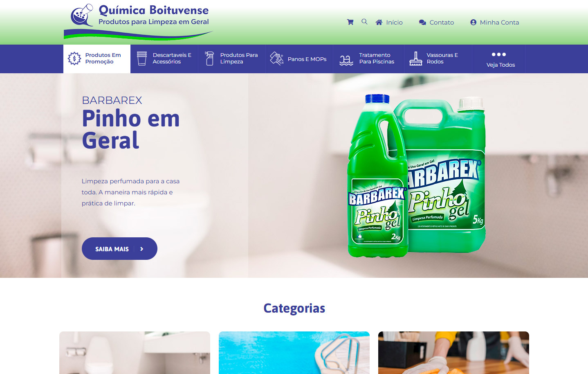The width and height of the screenshot is (588, 374).
Task: Click the chat bubbles Contato icon
Action: coord(422,23)
